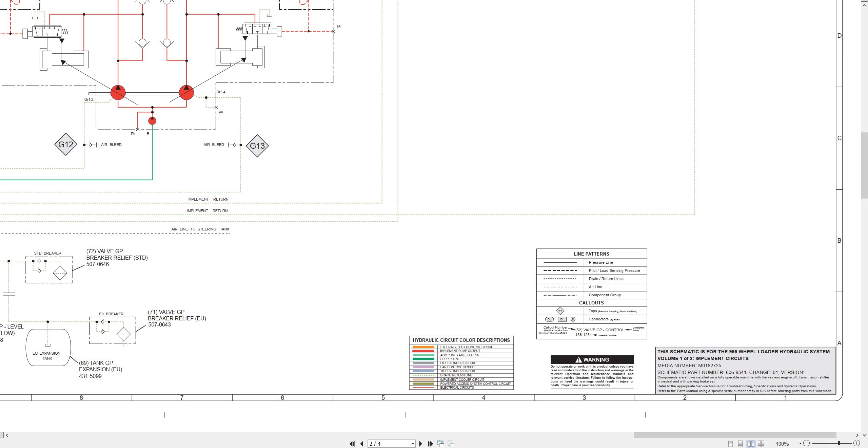Screen dimensions: 868x448
Task: Click the left directional valve symbol with spring
Action: coord(46,32)
